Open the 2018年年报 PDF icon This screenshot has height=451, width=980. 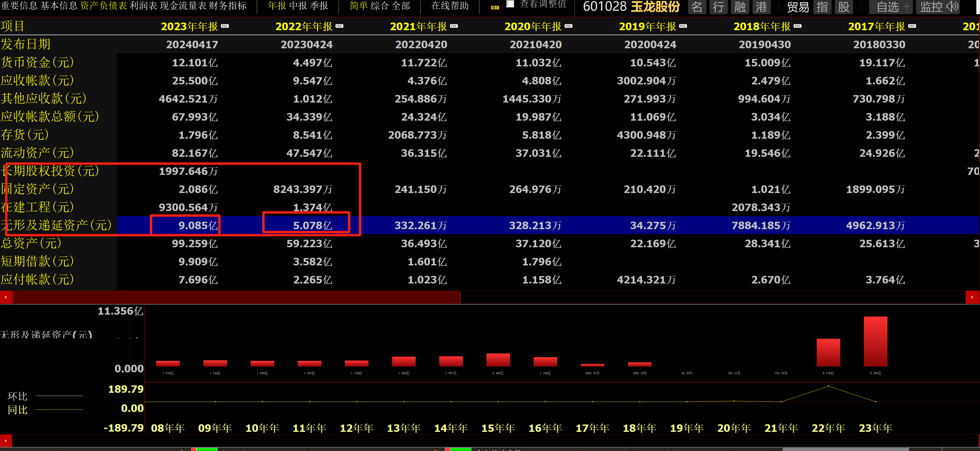point(797,26)
